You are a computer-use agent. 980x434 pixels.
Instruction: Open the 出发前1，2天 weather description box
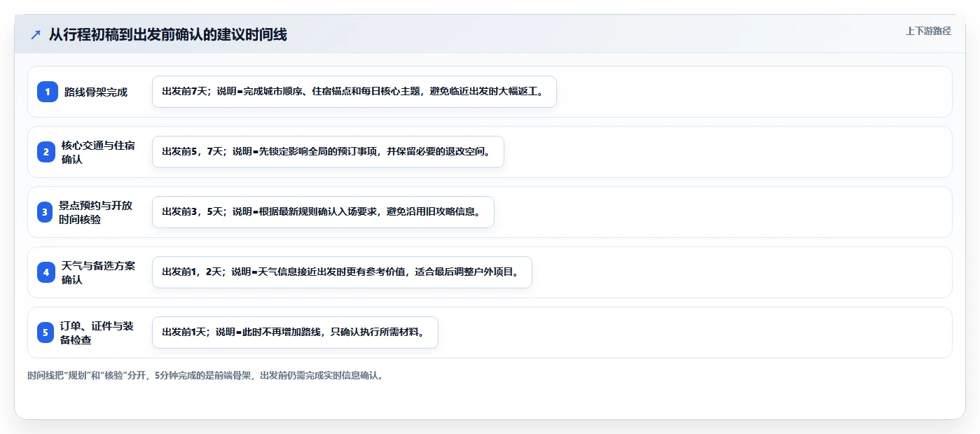click(x=342, y=272)
